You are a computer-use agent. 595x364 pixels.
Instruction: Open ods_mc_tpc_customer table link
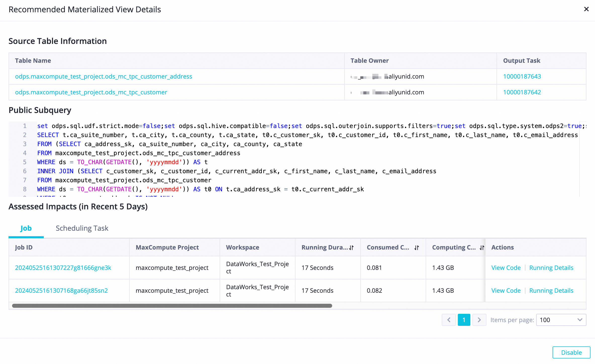[91, 92]
